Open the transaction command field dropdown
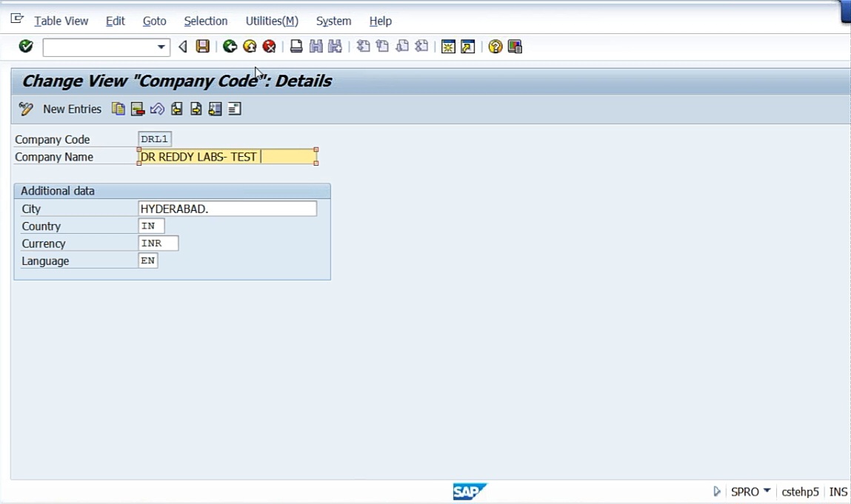Viewport: 851px width, 504px height. pyautogui.click(x=161, y=47)
